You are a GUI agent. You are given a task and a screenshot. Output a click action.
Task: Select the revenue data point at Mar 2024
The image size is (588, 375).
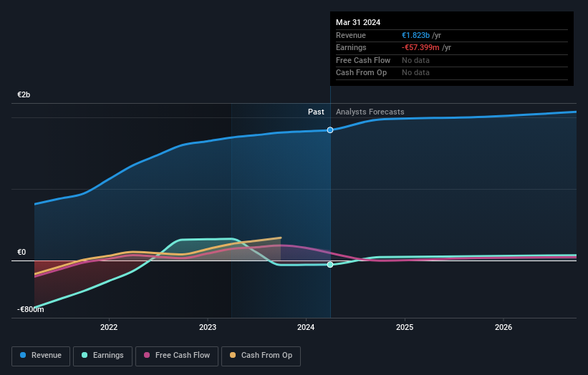(330, 130)
